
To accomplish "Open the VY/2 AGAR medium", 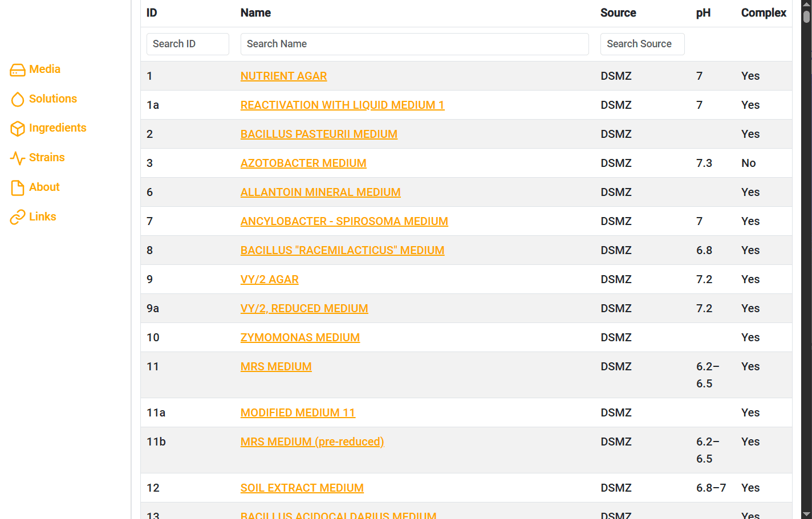I will click(269, 279).
